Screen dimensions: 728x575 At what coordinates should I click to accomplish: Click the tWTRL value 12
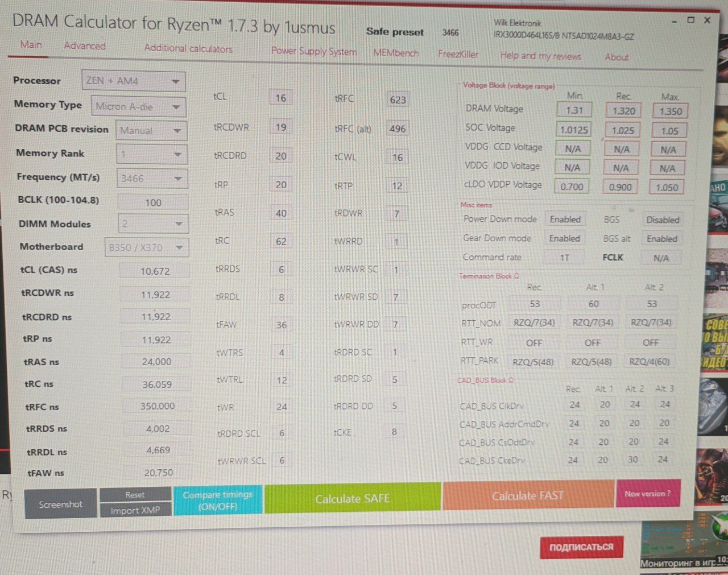[x=282, y=380]
